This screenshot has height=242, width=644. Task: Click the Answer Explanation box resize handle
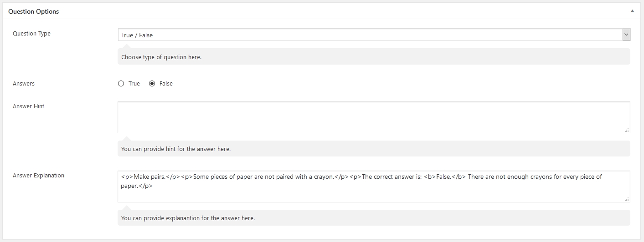point(627,199)
